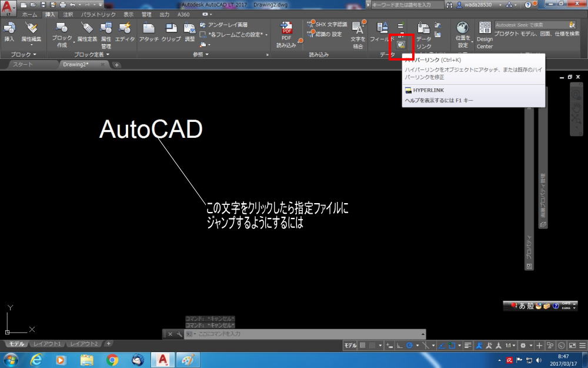
Task: Switch to the 表示 ribbon tab
Action: pos(128,15)
